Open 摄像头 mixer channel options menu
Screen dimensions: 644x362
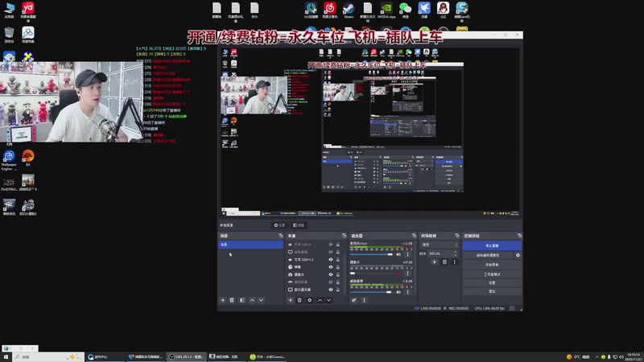pyautogui.click(x=407, y=273)
